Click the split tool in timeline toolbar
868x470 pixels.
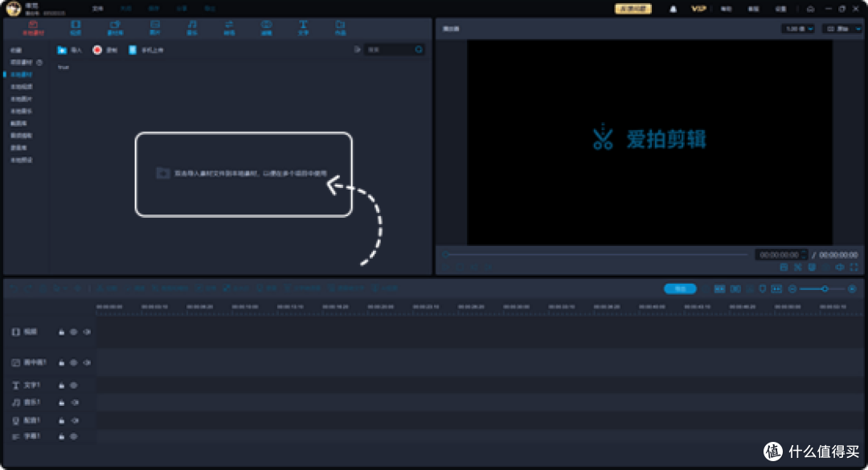(107, 289)
